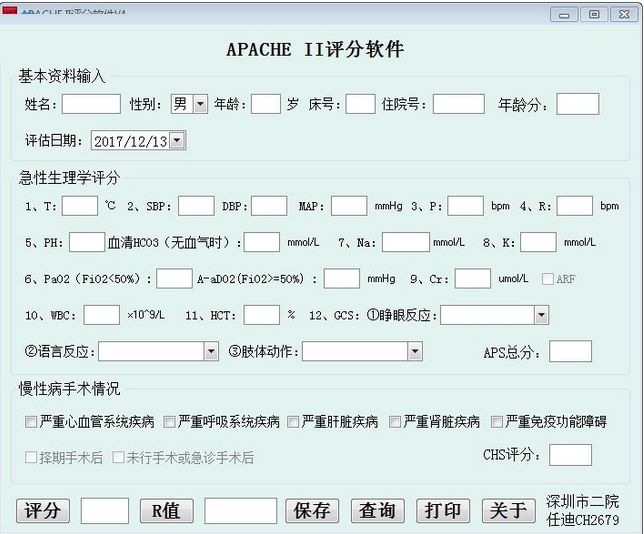
Task: Click the PH input field
Action: 87,242
